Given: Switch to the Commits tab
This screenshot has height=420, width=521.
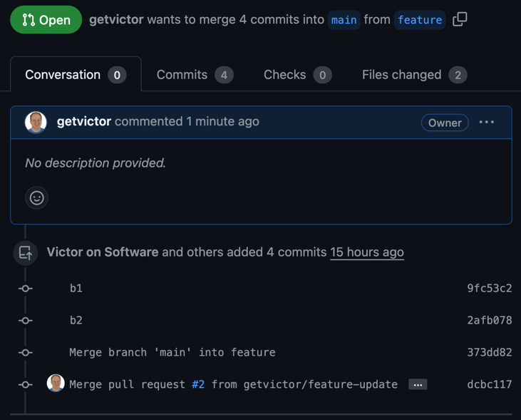Looking at the screenshot, I should (194, 74).
